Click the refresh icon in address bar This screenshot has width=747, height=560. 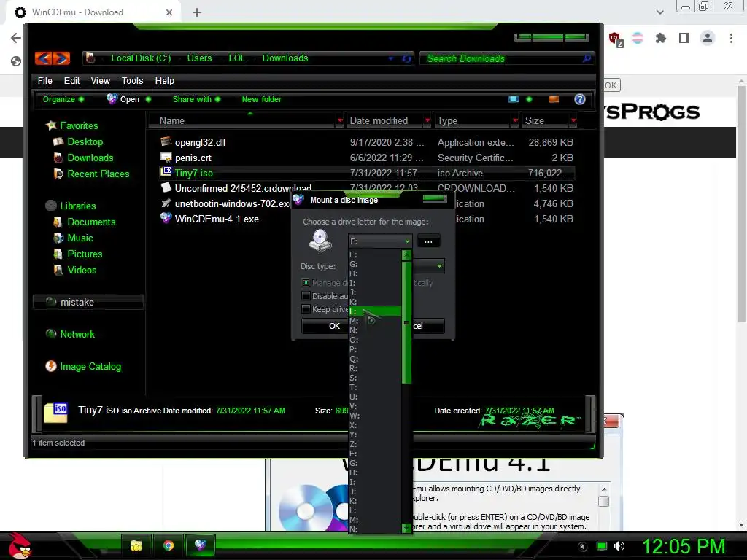click(406, 58)
